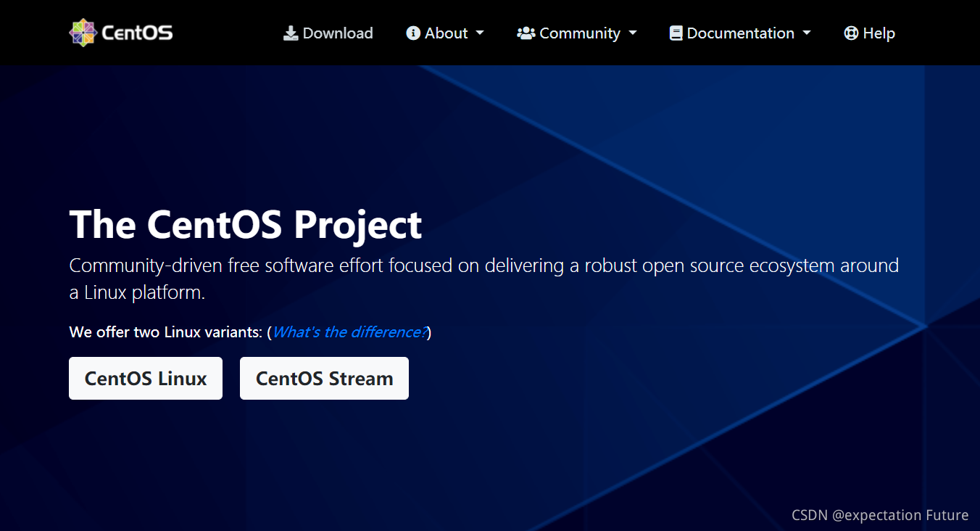Viewport: 980px width, 531px height.
Task: Click the download arrow icon
Action: (291, 33)
